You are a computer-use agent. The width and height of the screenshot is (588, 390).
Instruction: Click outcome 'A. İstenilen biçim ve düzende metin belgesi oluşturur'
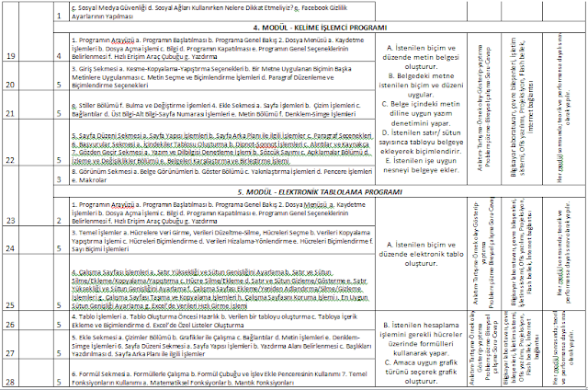tap(421, 57)
